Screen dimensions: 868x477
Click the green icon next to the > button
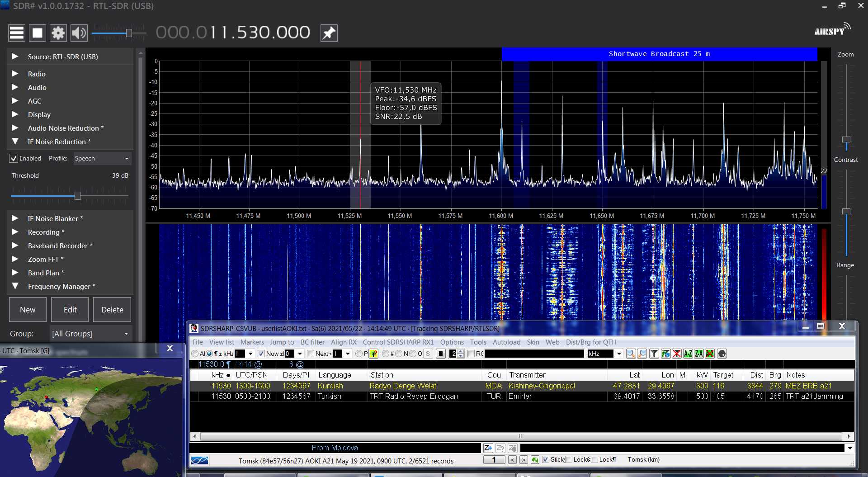coord(535,460)
